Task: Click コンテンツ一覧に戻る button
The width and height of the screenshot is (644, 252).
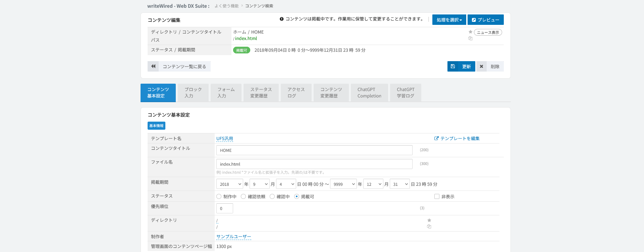Action: coord(179,66)
